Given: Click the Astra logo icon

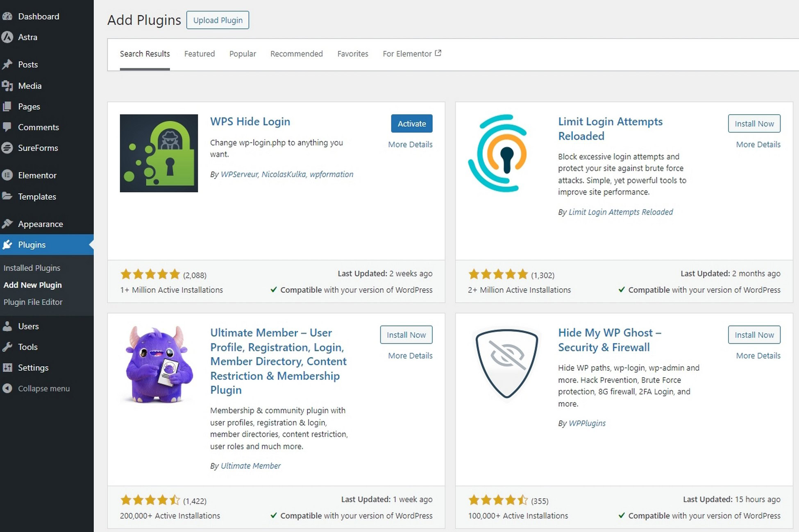Looking at the screenshot, I should pos(7,37).
